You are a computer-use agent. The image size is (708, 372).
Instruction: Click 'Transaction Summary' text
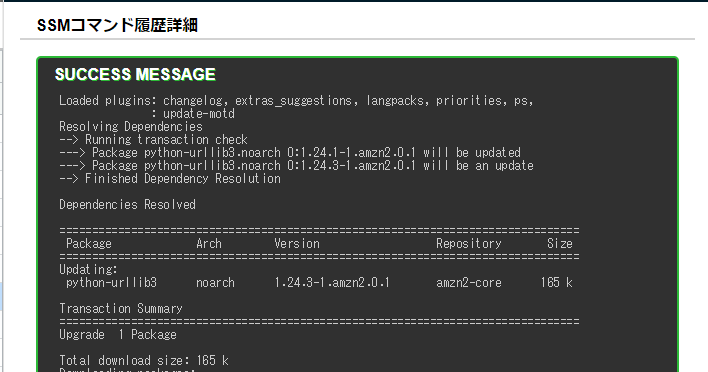coord(121,309)
